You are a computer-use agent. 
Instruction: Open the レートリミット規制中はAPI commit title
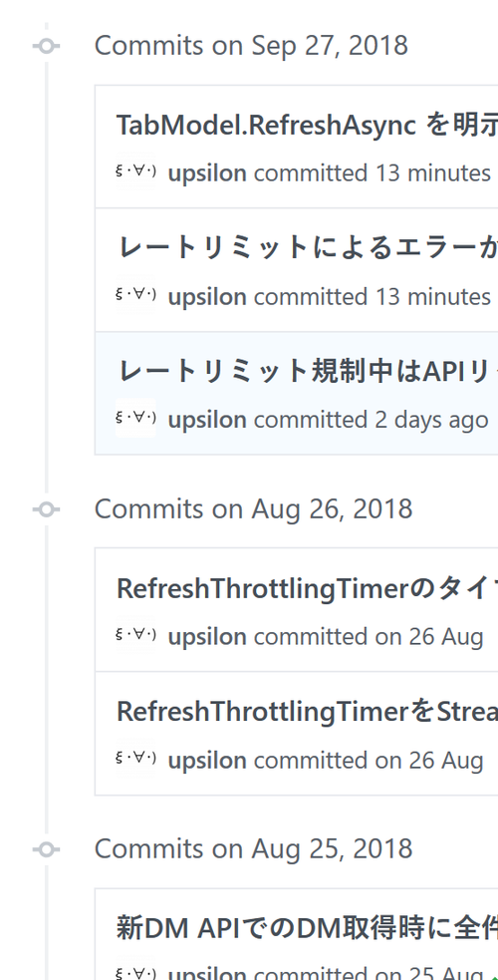point(307,372)
